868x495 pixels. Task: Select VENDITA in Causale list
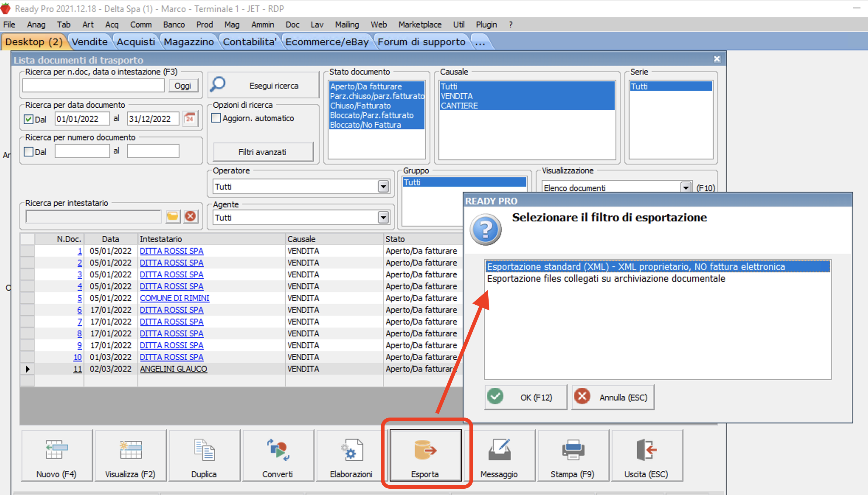coord(527,96)
